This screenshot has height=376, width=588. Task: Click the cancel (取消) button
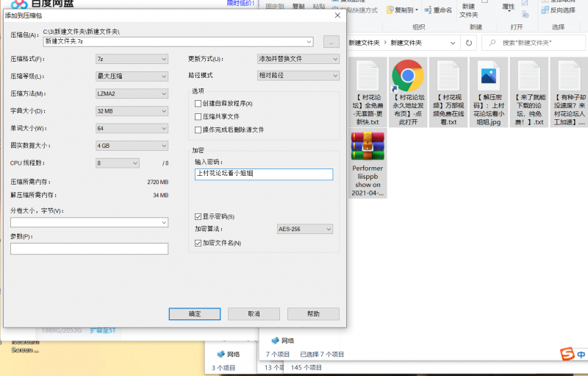[x=254, y=313]
